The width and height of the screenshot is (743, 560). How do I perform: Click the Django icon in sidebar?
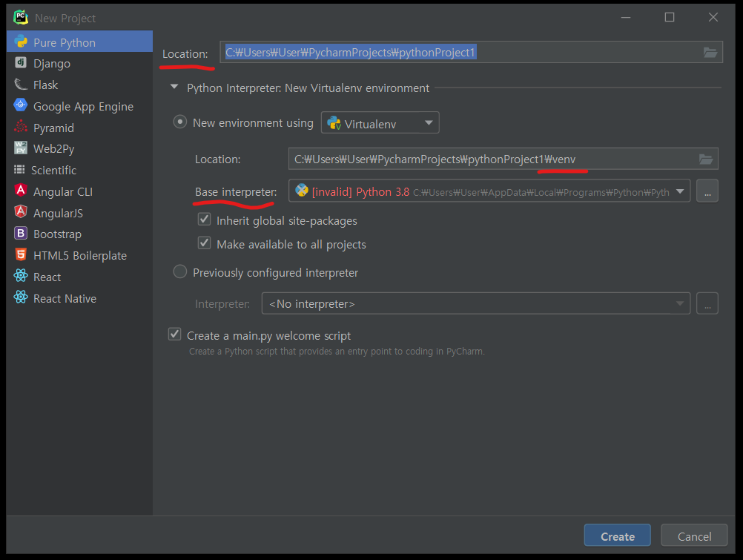[21, 62]
